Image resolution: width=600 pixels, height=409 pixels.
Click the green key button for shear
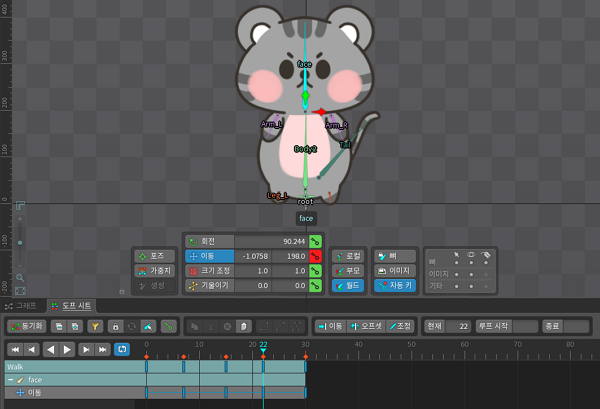(x=315, y=285)
